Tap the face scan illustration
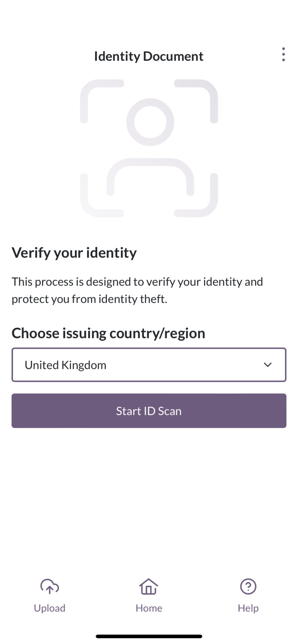The height and width of the screenshot is (644, 298). pos(149,148)
